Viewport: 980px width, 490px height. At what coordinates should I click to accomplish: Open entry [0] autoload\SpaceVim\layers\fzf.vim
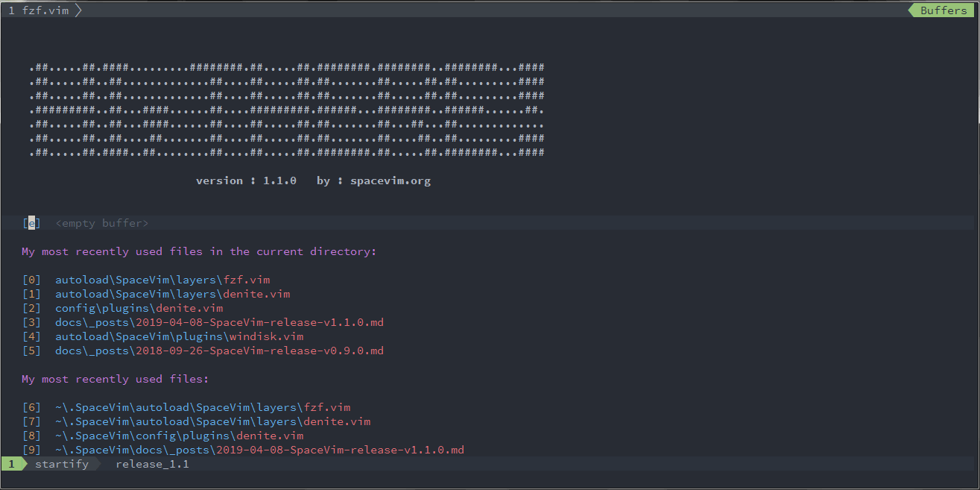(x=146, y=280)
